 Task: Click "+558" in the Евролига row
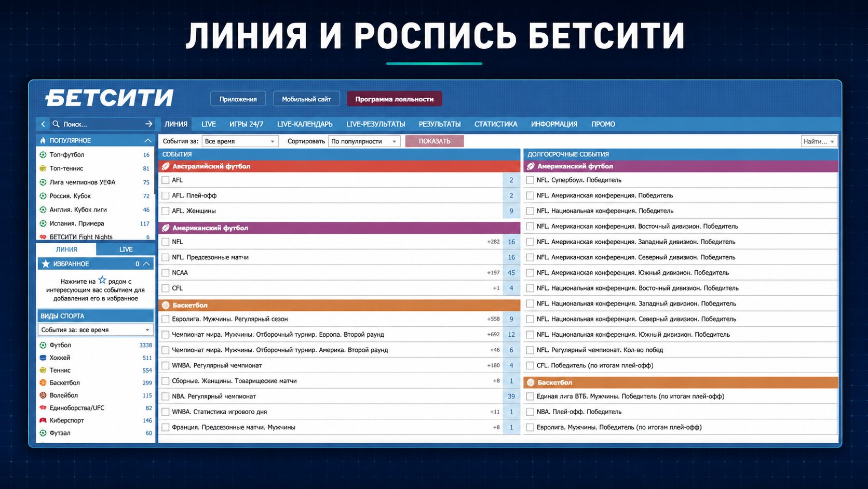point(493,319)
